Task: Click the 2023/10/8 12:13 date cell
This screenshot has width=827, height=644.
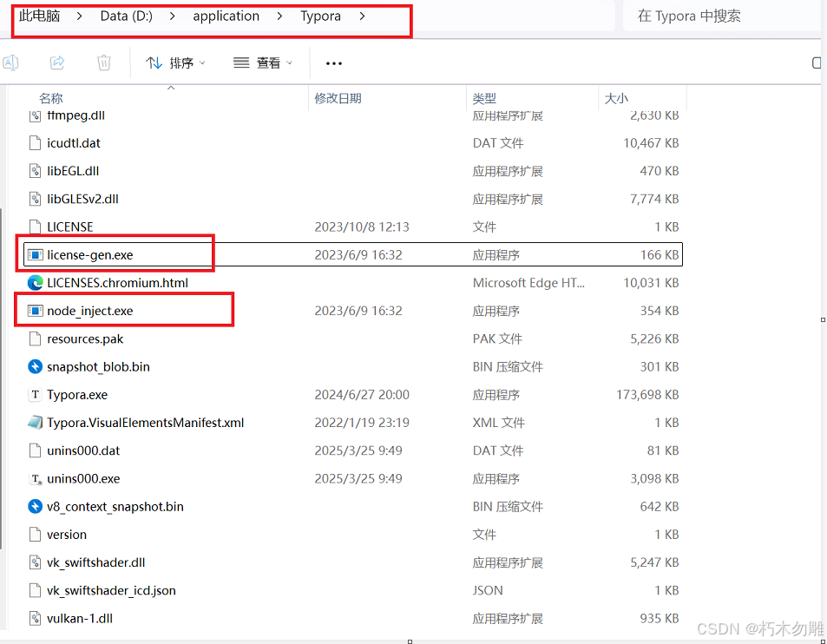Action: click(362, 227)
